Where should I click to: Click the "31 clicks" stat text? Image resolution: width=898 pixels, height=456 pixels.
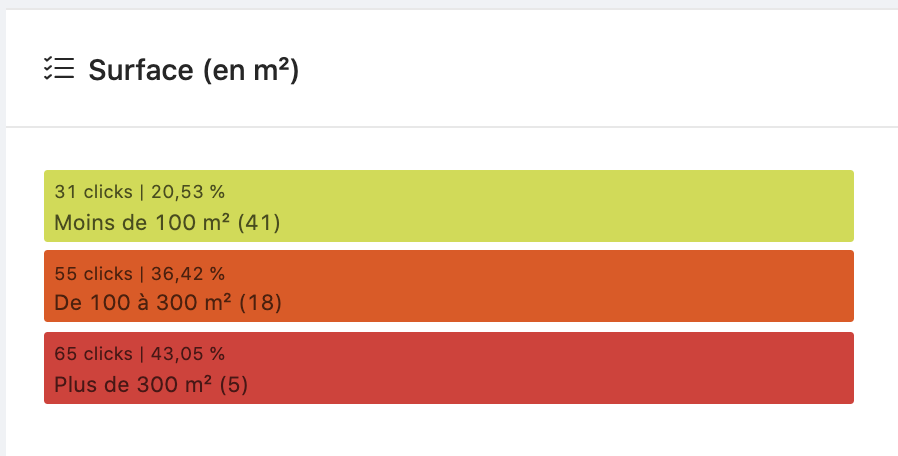(93, 191)
